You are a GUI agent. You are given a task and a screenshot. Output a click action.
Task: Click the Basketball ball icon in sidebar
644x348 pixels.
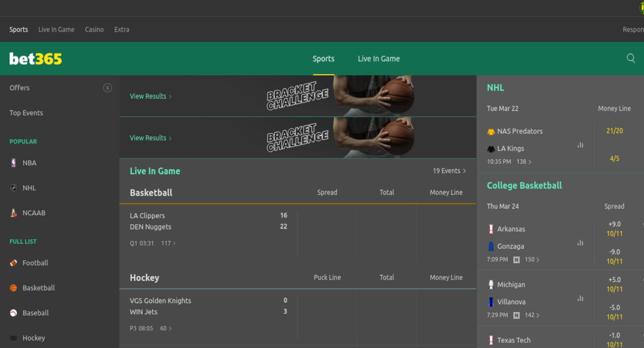(x=13, y=288)
